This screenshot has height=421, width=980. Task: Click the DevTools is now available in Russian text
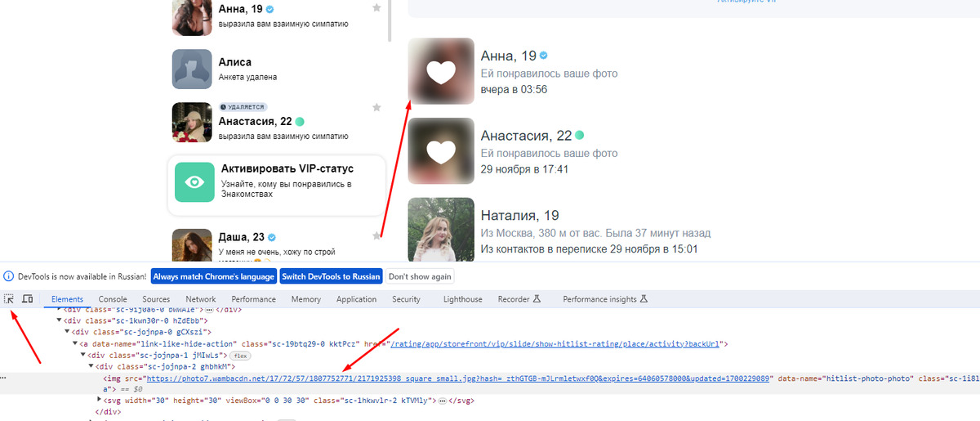point(82,276)
